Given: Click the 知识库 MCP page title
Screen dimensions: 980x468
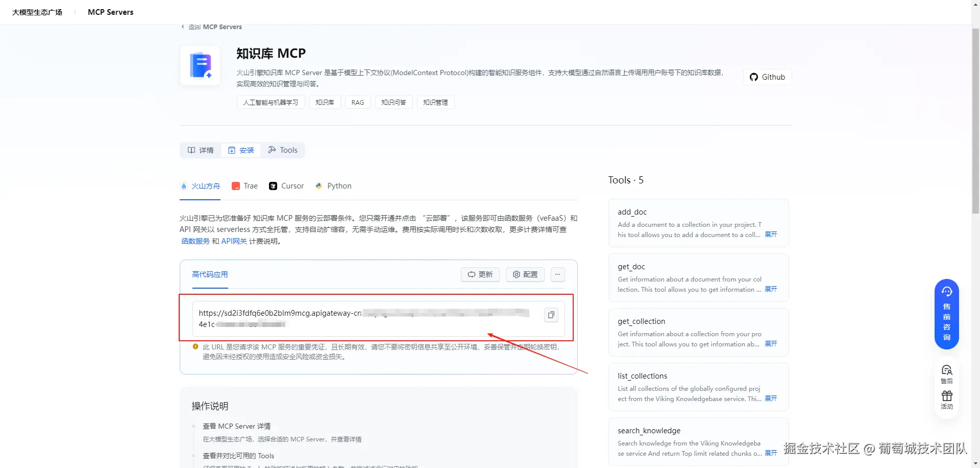Looking at the screenshot, I should tap(271, 54).
